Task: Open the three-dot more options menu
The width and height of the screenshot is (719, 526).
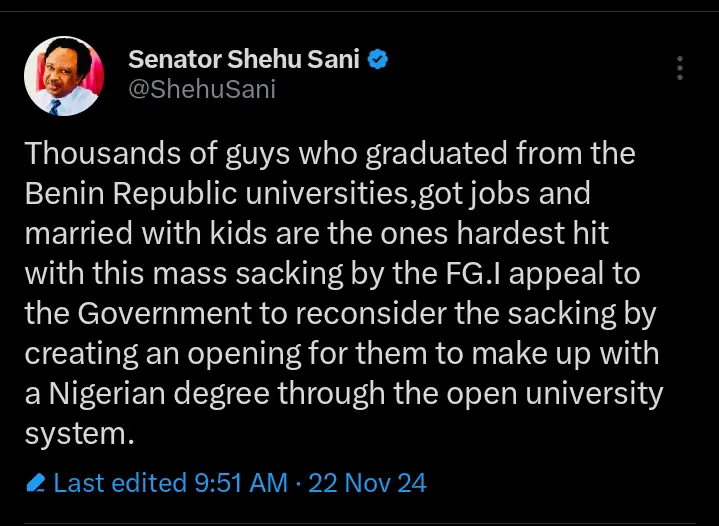Action: [x=680, y=68]
